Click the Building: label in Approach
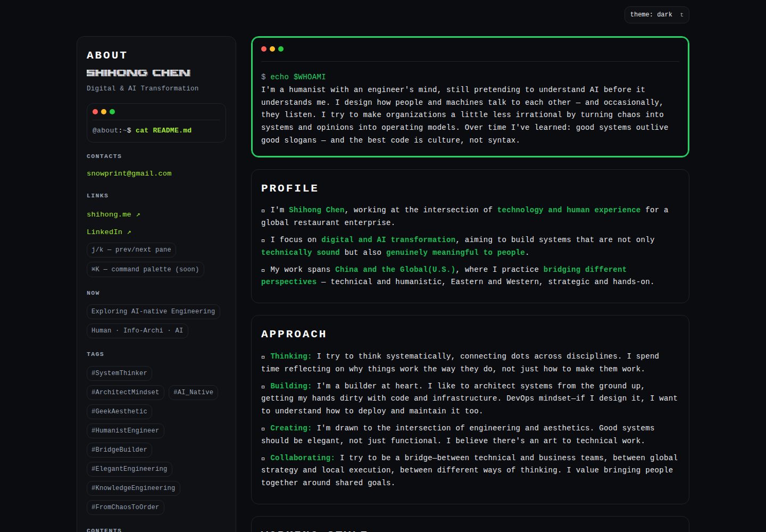766x532 pixels. (291, 386)
